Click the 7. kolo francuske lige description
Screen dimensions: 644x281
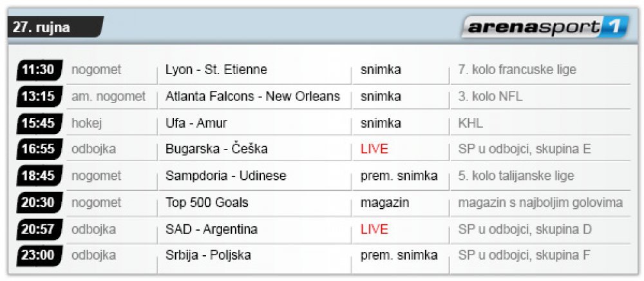tap(517, 70)
